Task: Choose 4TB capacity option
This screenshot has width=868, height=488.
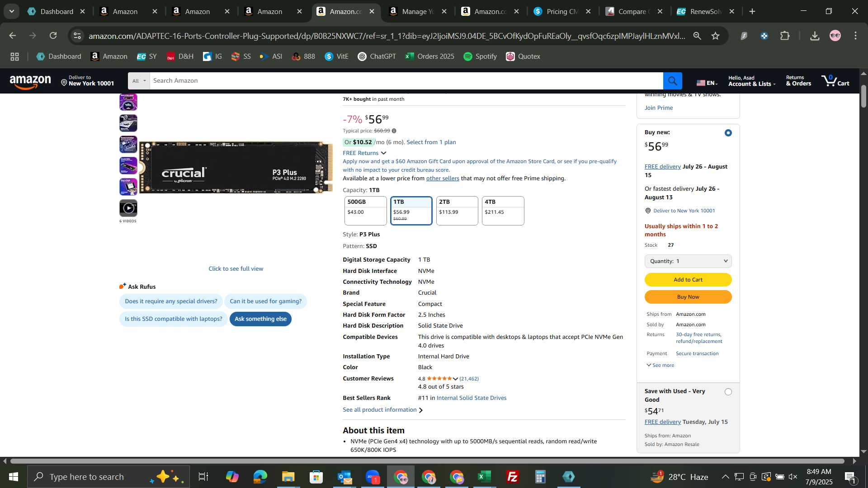Action: (x=503, y=211)
